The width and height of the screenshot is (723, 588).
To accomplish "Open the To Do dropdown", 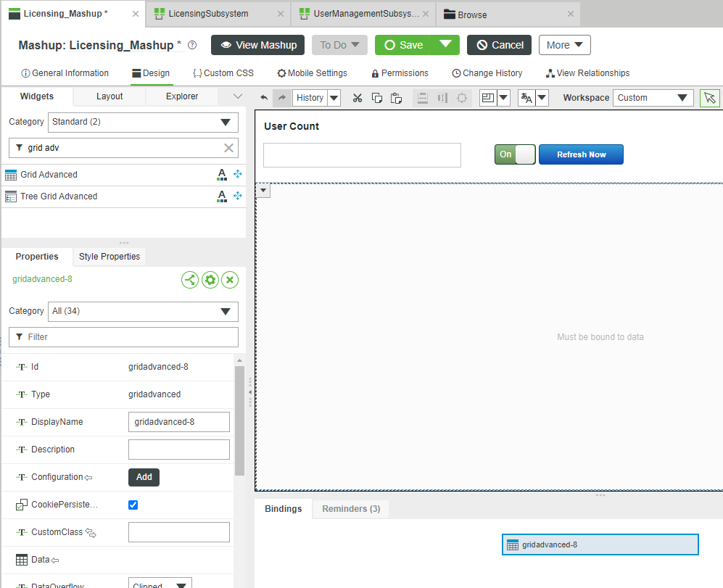I will 340,45.
